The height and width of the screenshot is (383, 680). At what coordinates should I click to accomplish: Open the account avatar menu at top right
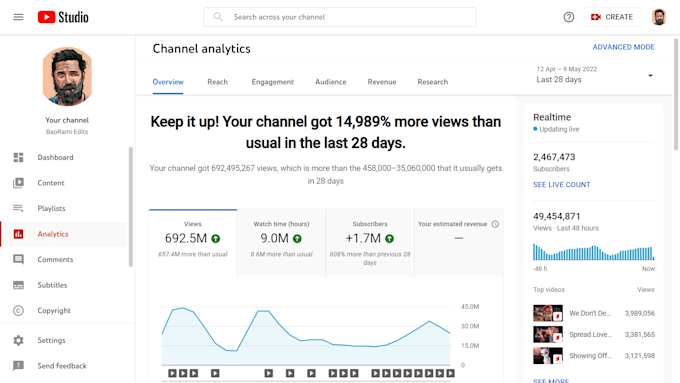click(659, 17)
